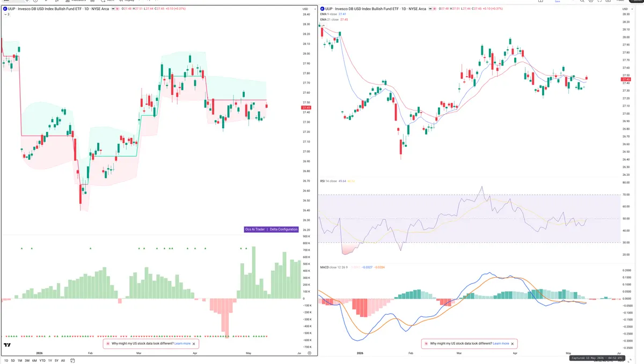Select the 1D time range
Screen dimensions: 644x364
[x=5, y=361]
